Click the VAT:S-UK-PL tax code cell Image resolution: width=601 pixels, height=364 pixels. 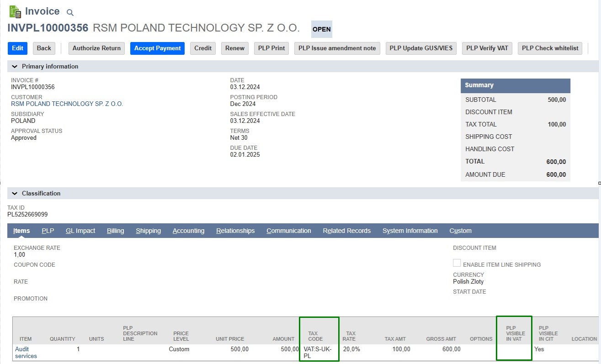pyautogui.click(x=317, y=352)
